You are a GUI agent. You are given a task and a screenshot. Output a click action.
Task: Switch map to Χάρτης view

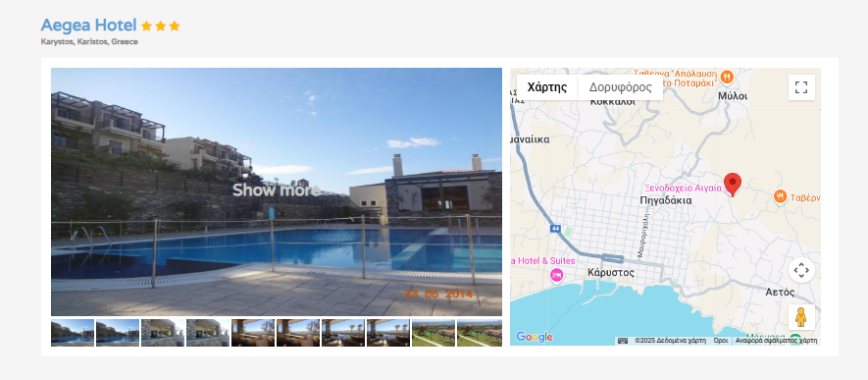point(547,87)
